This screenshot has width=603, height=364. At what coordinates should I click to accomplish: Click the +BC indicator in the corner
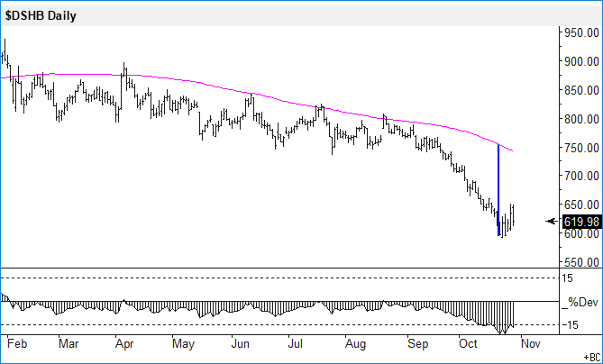coord(592,357)
